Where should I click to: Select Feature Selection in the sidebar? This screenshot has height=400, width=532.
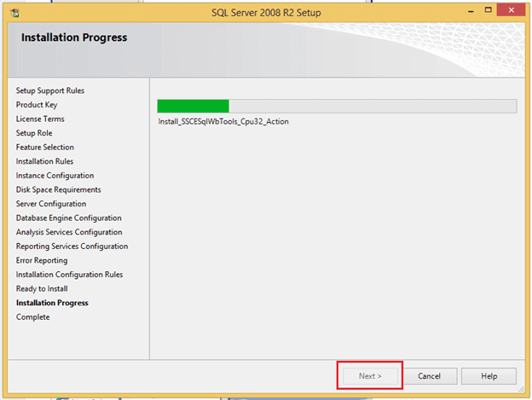(45, 148)
